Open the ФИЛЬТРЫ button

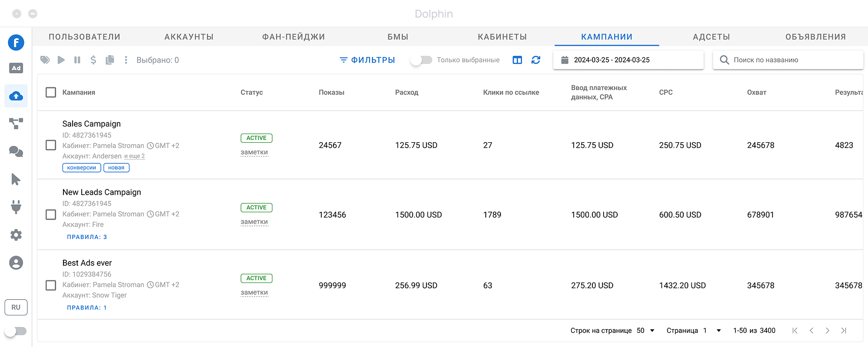click(x=367, y=60)
